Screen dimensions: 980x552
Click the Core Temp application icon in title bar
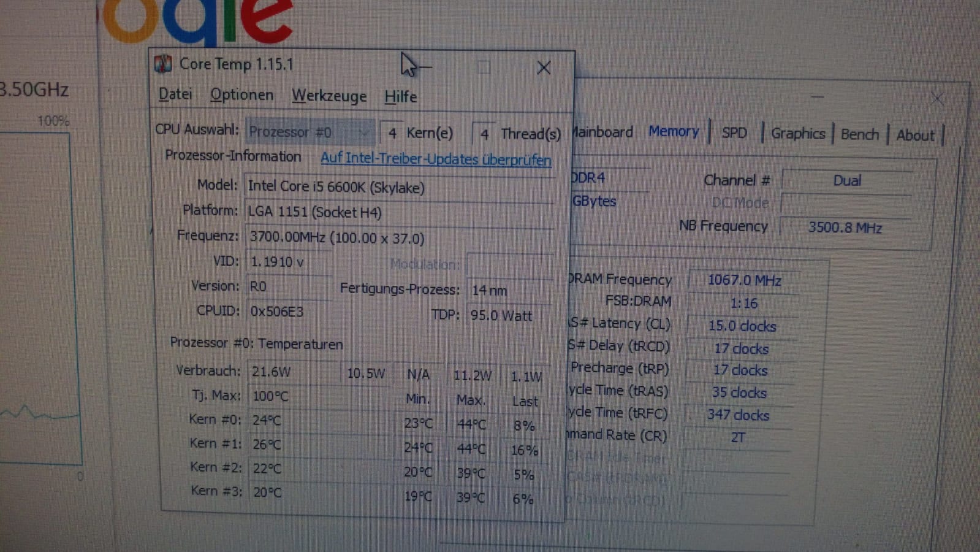[162, 64]
